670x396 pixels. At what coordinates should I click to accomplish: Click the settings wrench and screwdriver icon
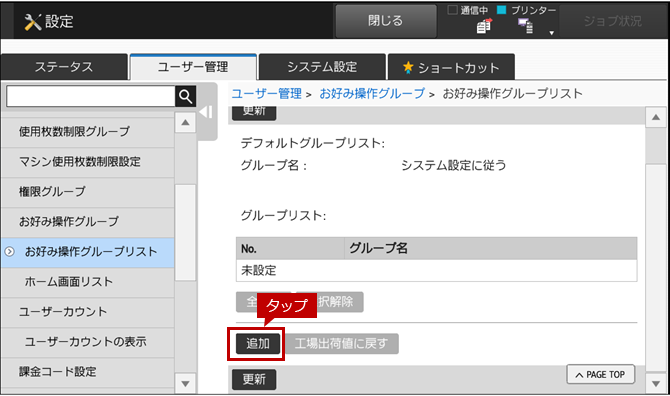pyautogui.click(x=32, y=22)
